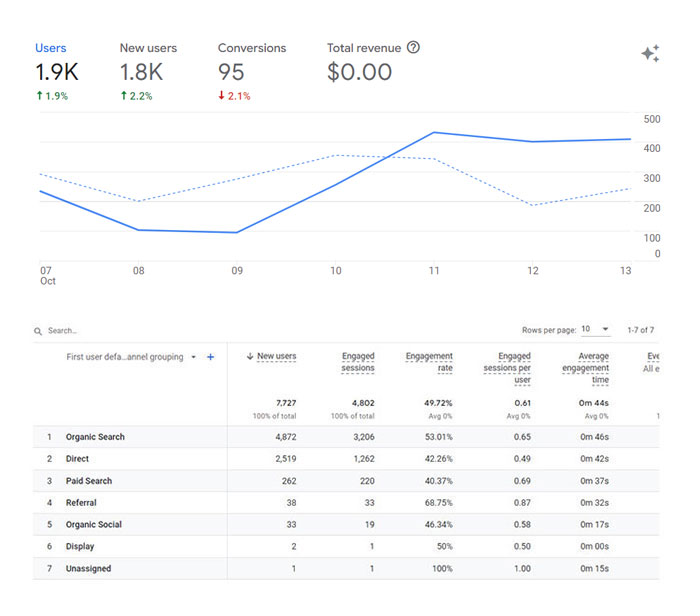Click the 42.26% engagement rate cell
Image resolution: width=700 pixels, height=616 pixels.
[x=438, y=459]
